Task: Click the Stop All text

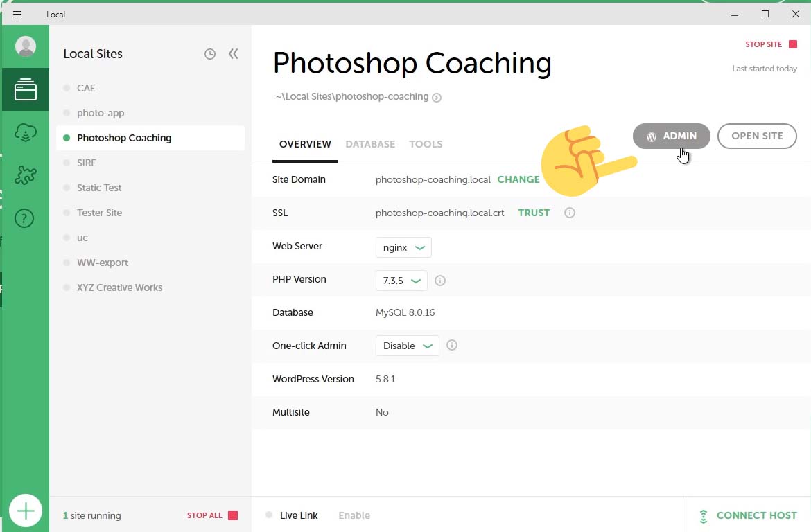Action: (204, 515)
